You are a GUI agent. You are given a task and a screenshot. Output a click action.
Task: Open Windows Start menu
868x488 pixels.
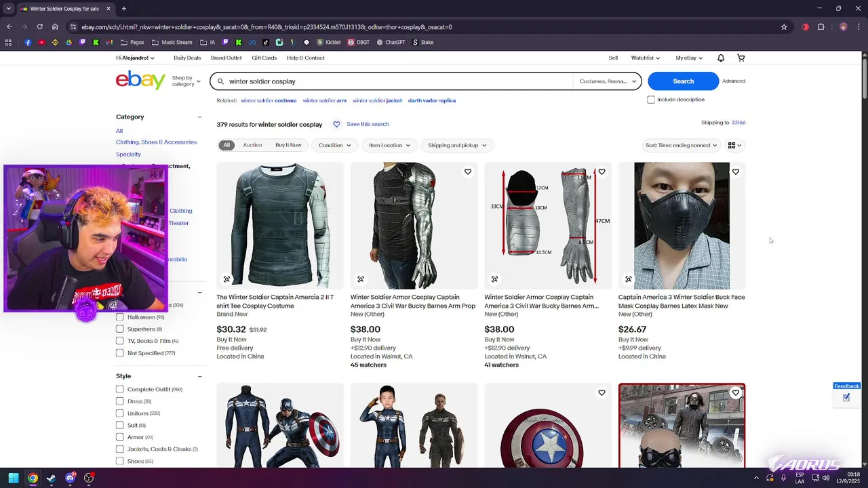[x=14, y=478]
